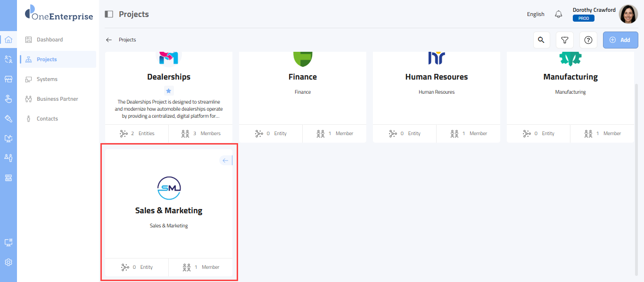Click the search magnifier icon
644x282 pixels.
(541, 40)
